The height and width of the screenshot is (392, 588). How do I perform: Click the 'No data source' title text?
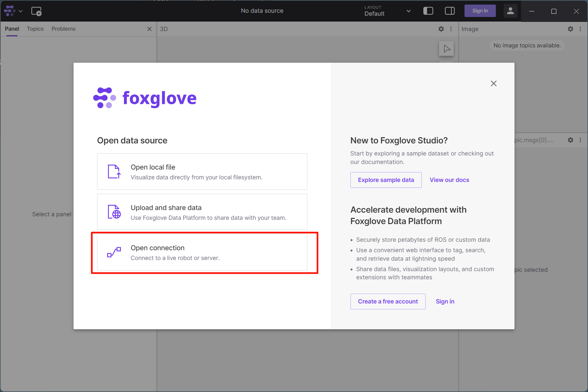tap(262, 11)
